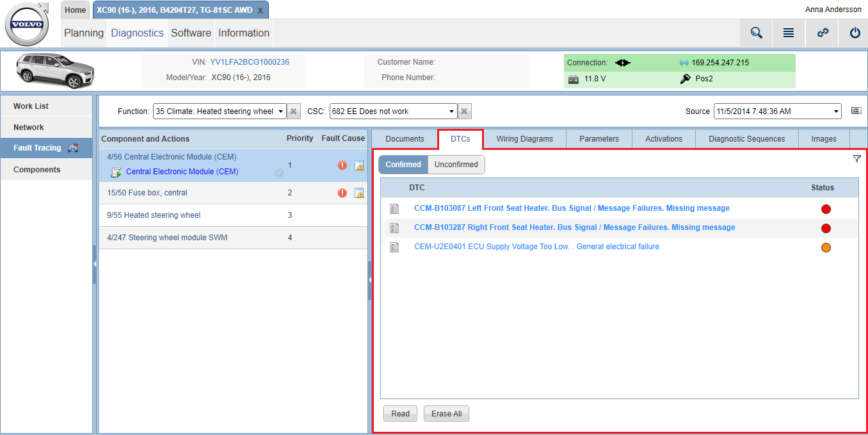Collapse the left sidebar with the arrow handle
The image size is (868, 435).
click(x=95, y=264)
